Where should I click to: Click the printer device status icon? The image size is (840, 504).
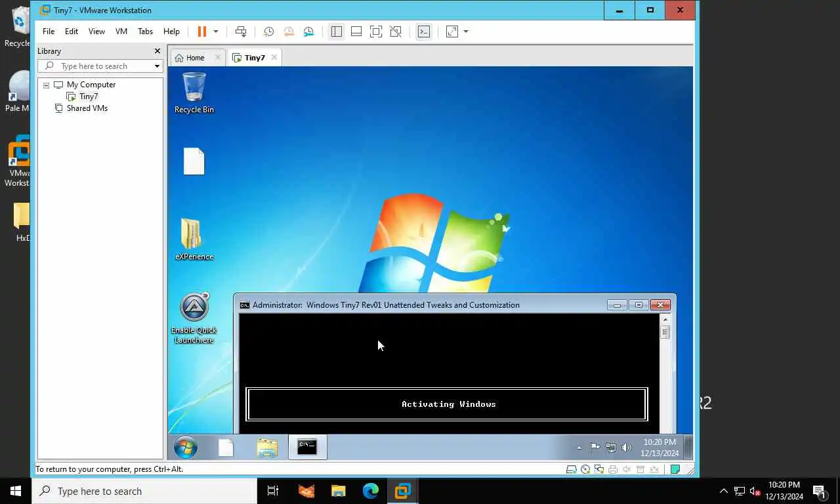click(613, 469)
